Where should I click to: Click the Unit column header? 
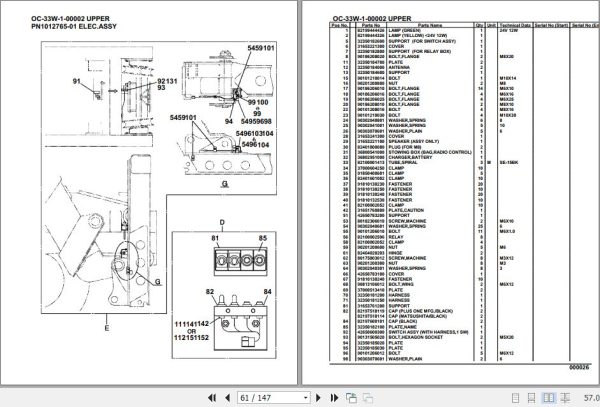coord(491,25)
